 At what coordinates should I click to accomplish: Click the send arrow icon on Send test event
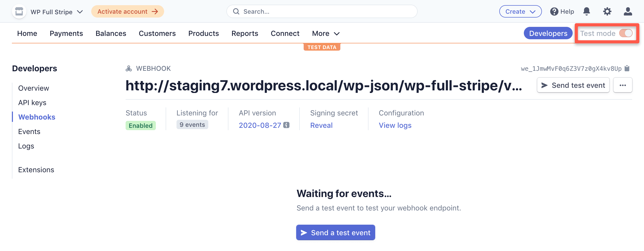[544, 85]
